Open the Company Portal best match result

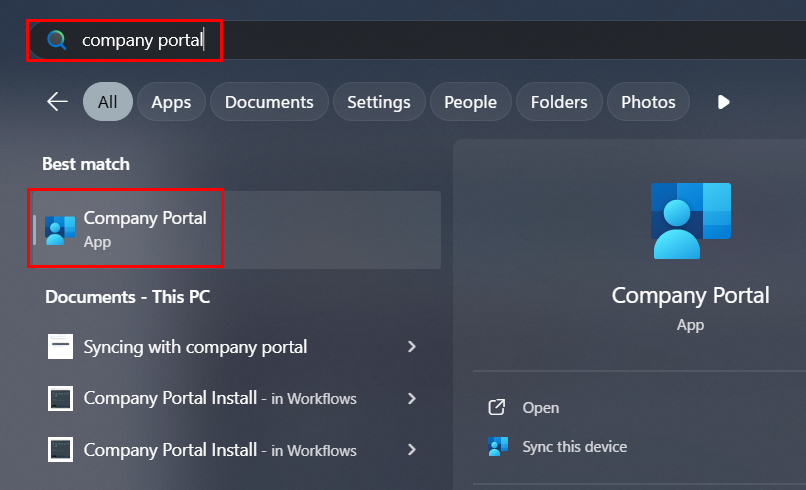[236, 230]
